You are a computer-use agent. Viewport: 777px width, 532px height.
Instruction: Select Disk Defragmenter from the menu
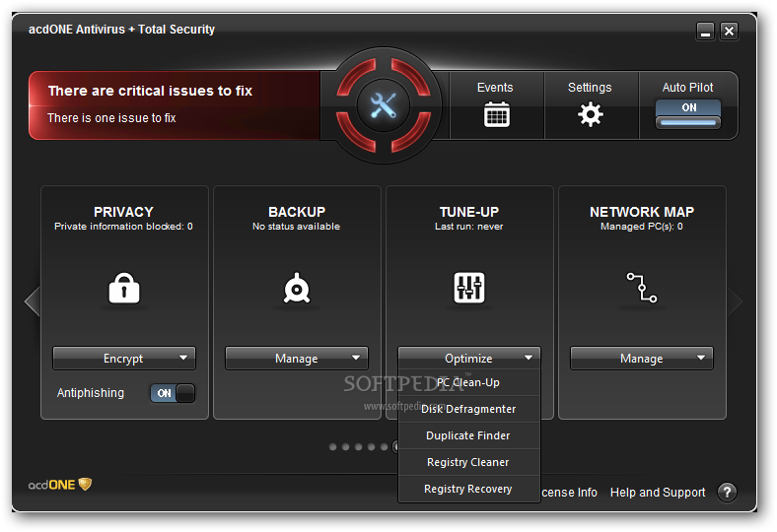[468, 409]
